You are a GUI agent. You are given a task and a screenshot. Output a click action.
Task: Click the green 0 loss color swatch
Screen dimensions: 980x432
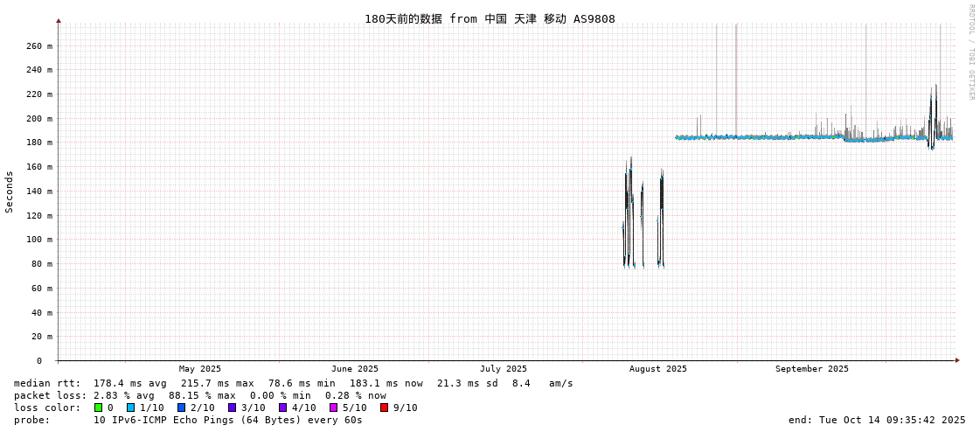tap(98, 408)
